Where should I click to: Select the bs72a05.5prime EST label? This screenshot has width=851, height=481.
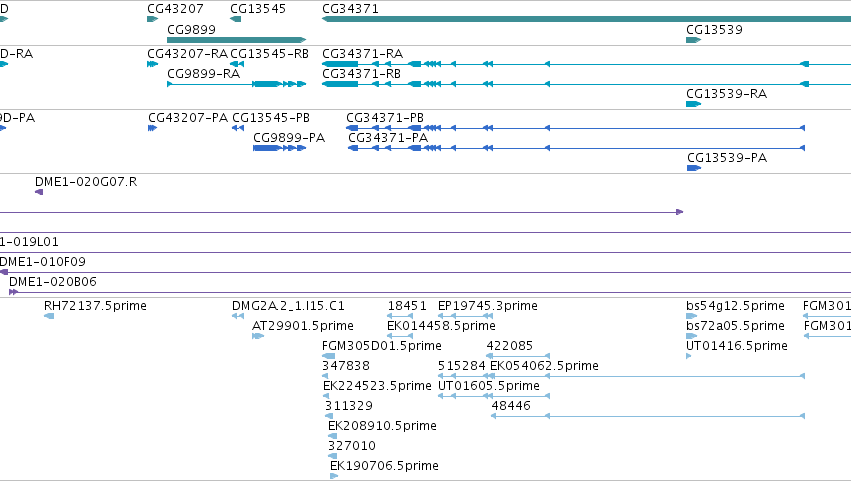(x=735, y=326)
